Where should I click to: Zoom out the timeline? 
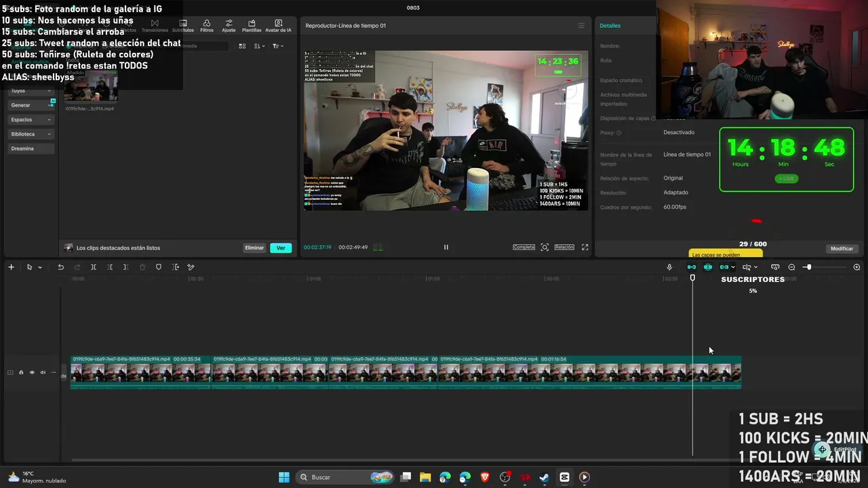(x=791, y=267)
